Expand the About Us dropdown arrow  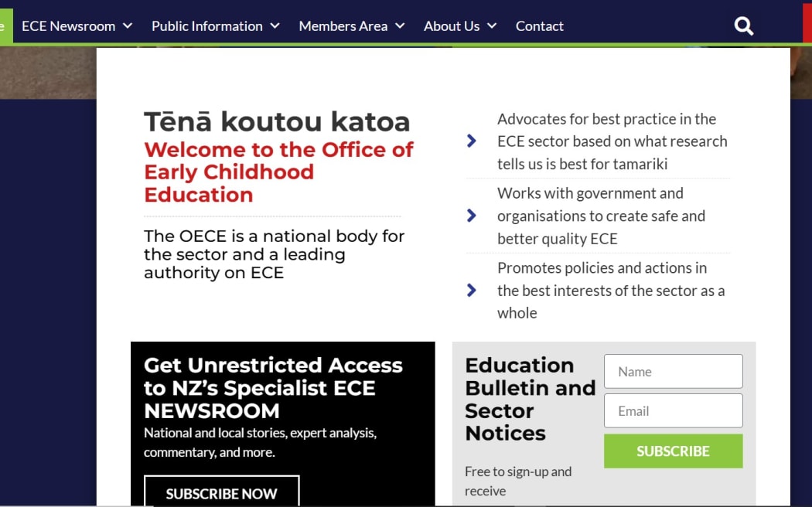[492, 26]
